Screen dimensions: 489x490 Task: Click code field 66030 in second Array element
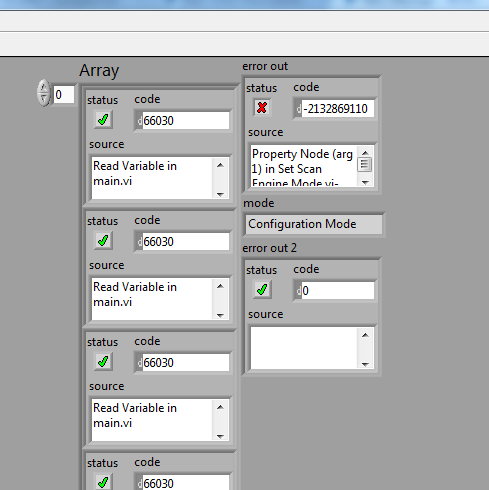point(186,241)
